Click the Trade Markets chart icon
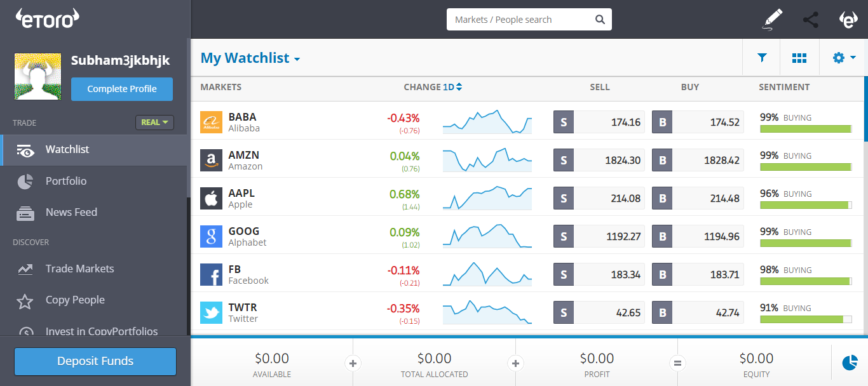The width and height of the screenshot is (868, 386). point(25,269)
